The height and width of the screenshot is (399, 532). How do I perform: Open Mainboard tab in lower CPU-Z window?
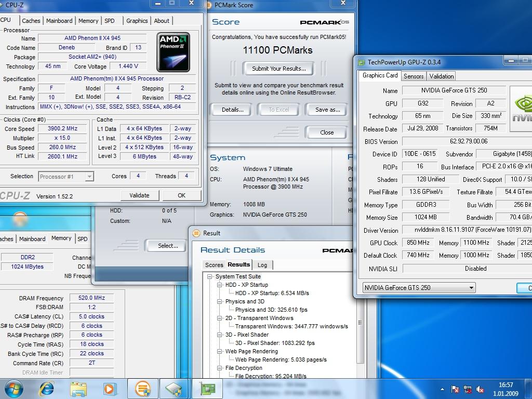pyautogui.click(x=32, y=239)
